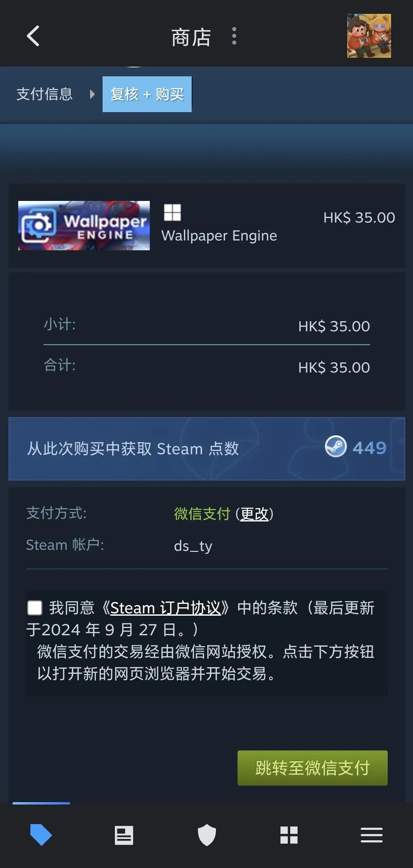Open the Steam Guard shield icon

(x=206, y=835)
